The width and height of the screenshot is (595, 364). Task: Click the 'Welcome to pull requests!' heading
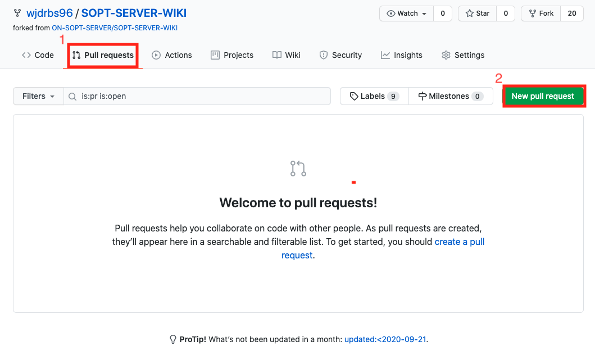tap(298, 203)
